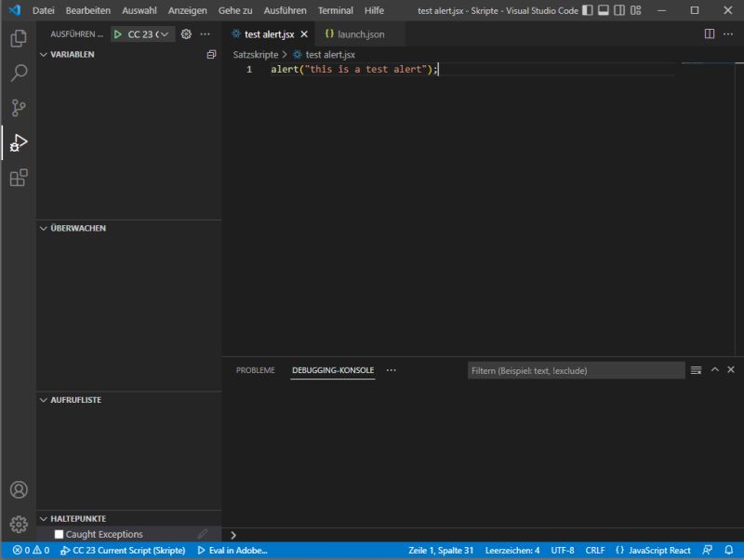Screen dimensions: 744x560
Task: Open the Bearbeiten menu
Action: pyautogui.click(x=87, y=10)
